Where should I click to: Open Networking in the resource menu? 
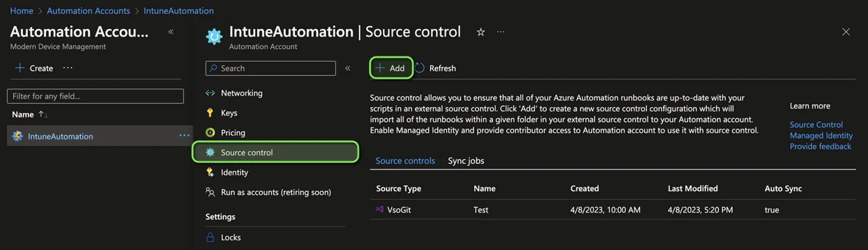[x=241, y=93]
